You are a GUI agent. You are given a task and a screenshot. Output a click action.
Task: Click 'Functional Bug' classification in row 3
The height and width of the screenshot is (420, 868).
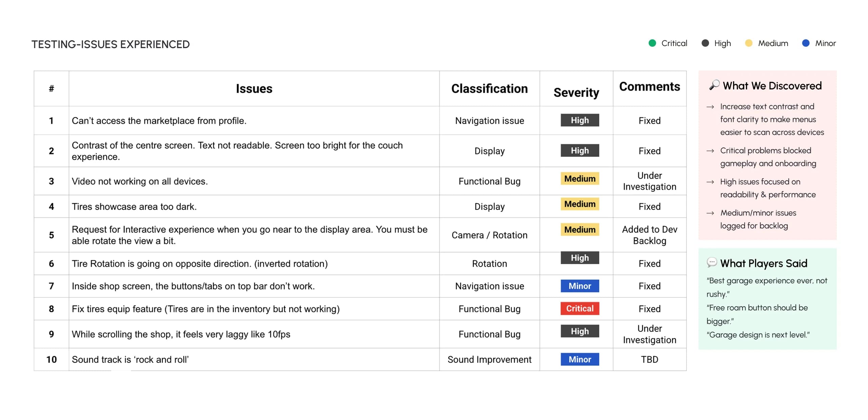click(x=489, y=182)
